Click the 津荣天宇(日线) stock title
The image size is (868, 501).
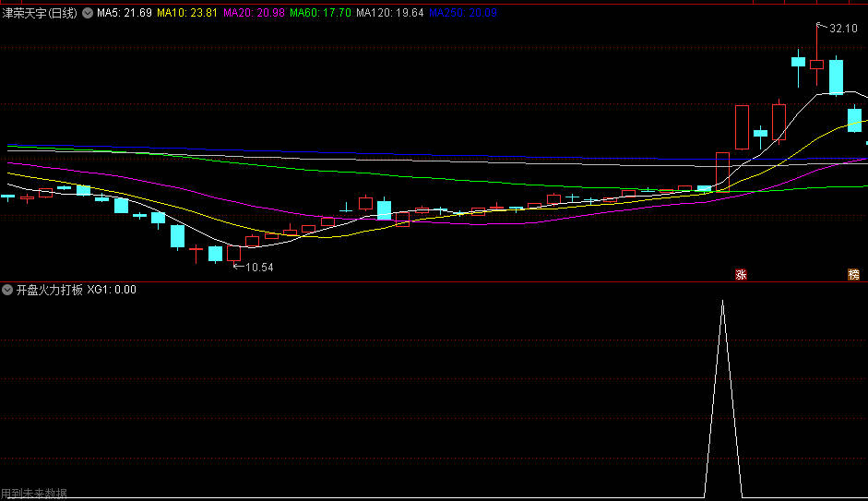pyautogui.click(x=40, y=13)
